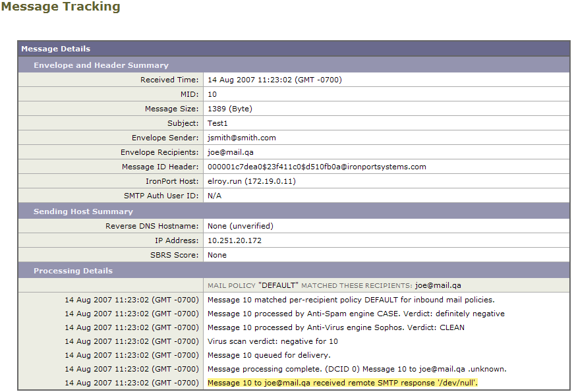This screenshot has height=392, width=572.
Task: Click the Envelope Sender label
Action: coord(165,138)
